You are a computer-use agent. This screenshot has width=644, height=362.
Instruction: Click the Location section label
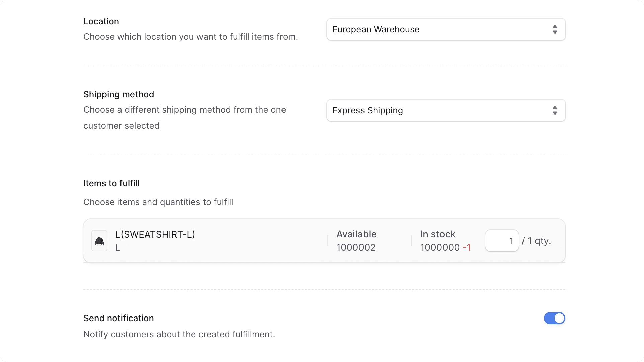[x=101, y=21]
